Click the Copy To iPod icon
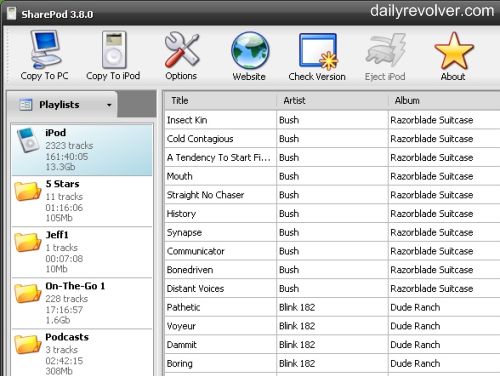Image resolution: width=500 pixels, height=376 pixels. pyautogui.click(x=114, y=50)
